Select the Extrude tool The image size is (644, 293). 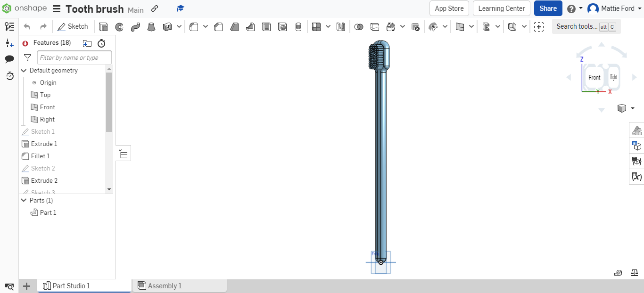tap(103, 26)
